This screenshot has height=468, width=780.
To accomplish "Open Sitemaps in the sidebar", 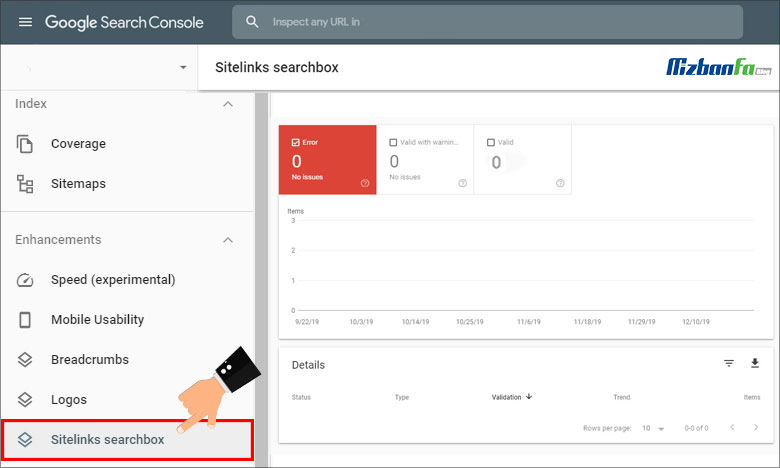I will [78, 184].
